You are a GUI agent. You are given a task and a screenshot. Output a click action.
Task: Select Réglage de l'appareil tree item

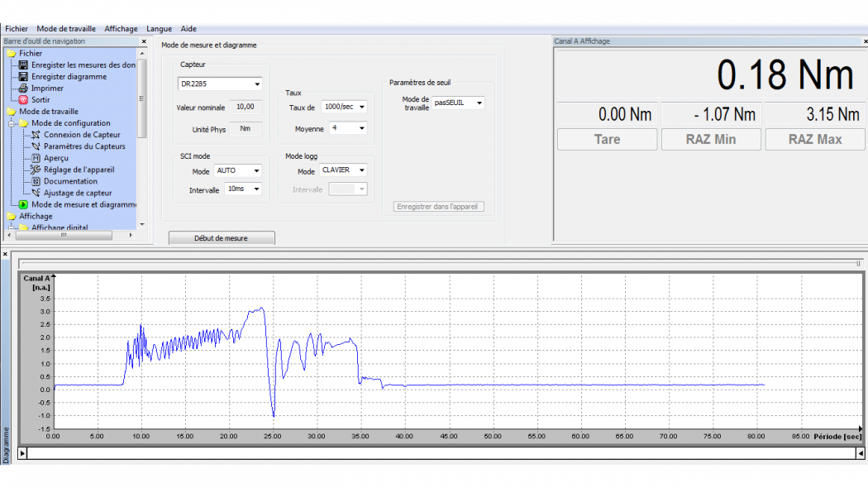coord(79,170)
